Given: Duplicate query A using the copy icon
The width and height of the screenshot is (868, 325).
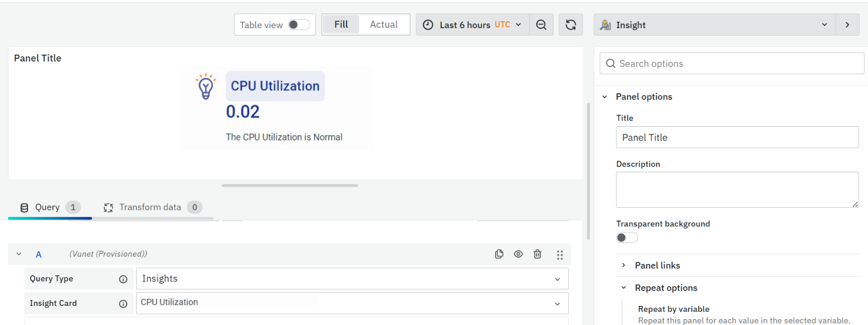Looking at the screenshot, I should coord(499,254).
